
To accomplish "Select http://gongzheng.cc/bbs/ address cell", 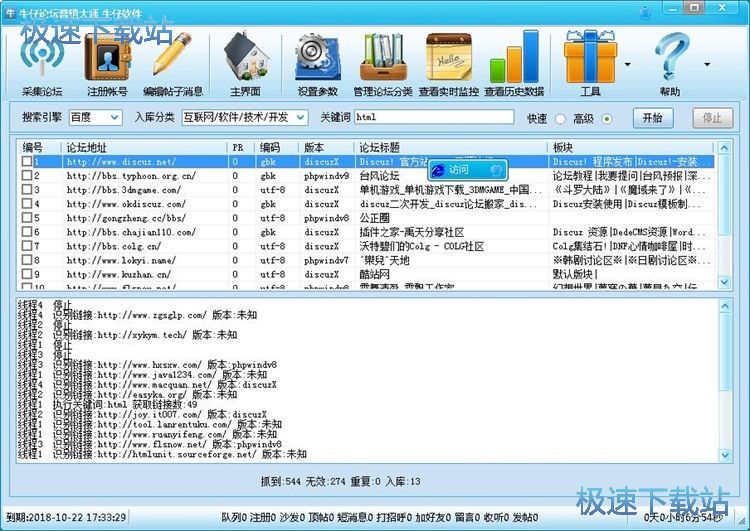I will pos(126,218).
